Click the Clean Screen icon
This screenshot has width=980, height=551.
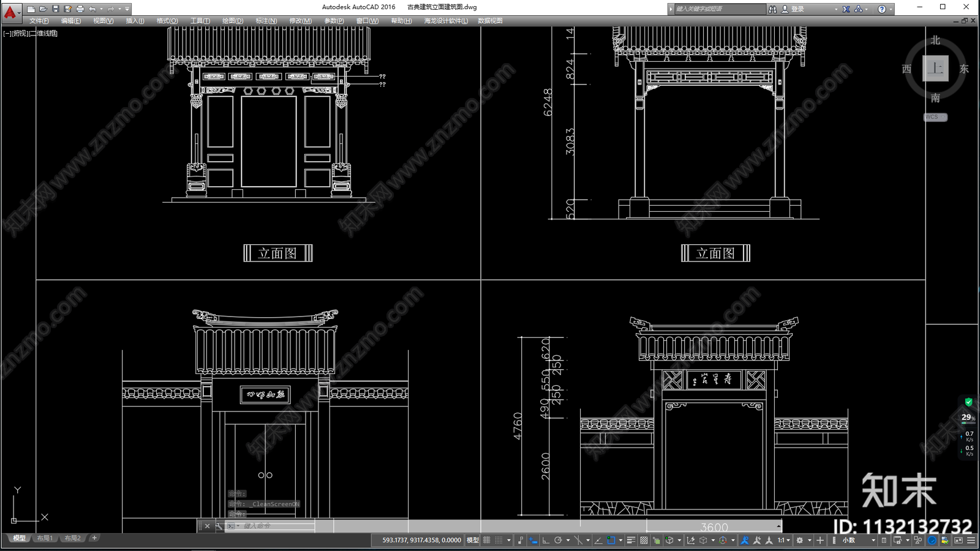pos(959,541)
